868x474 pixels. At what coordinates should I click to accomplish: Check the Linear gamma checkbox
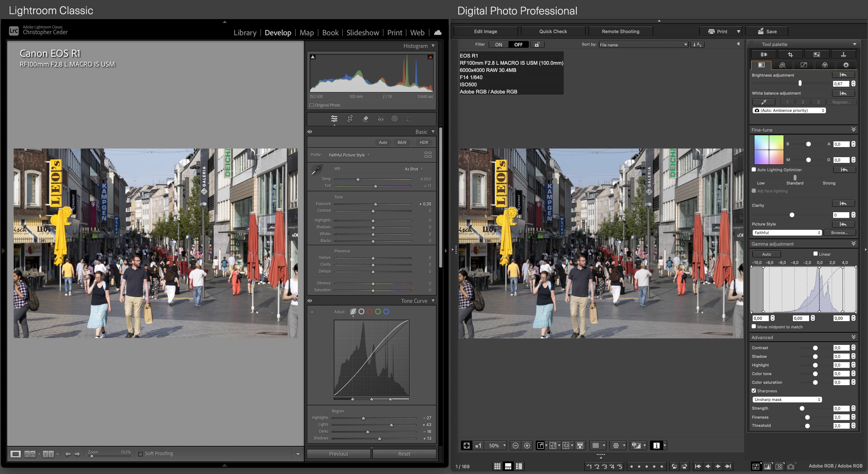[x=815, y=254]
